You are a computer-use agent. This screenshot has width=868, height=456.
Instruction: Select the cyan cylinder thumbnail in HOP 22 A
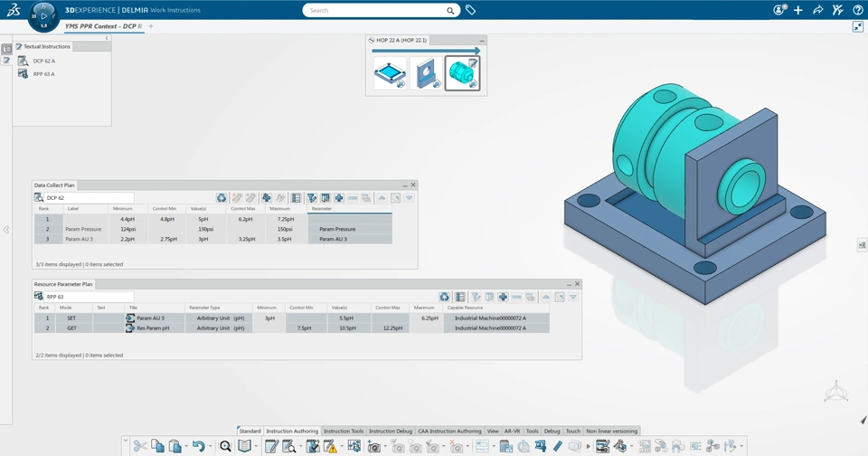click(x=462, y=73)
